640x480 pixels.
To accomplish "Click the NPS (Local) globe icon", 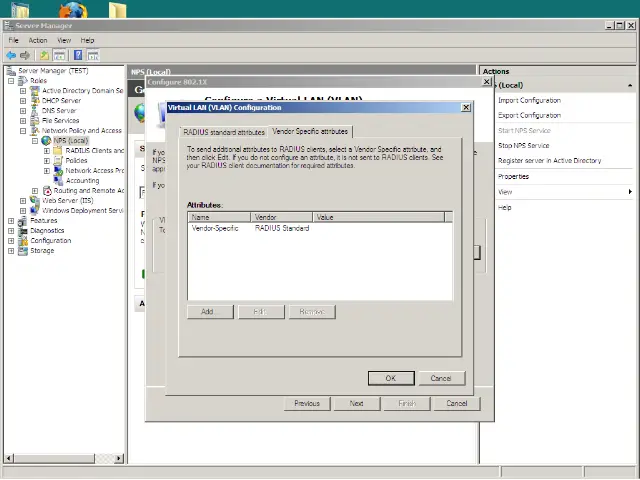I will click(x=46, y=141).
